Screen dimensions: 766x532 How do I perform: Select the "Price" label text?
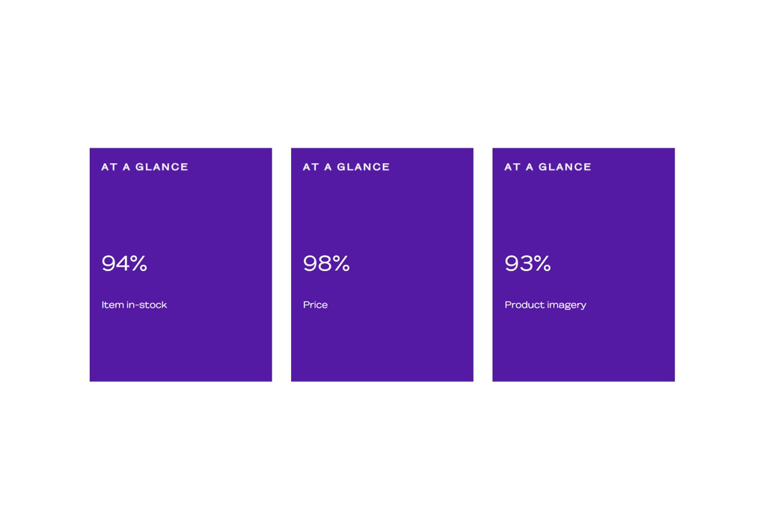point(315,305)
